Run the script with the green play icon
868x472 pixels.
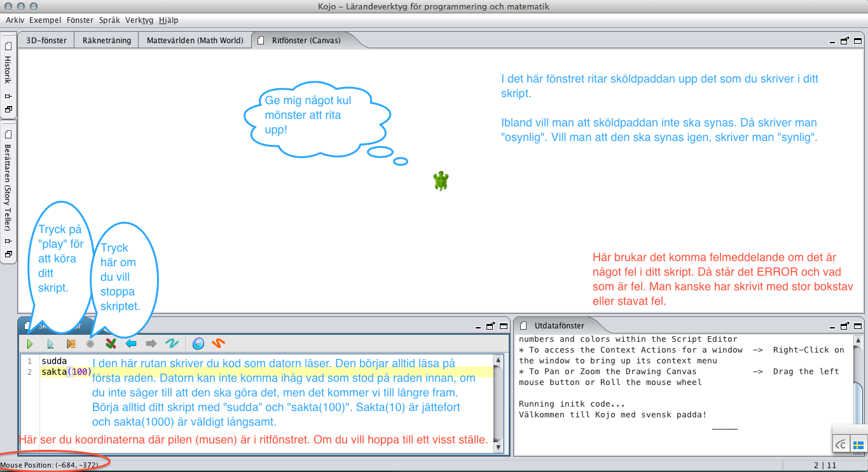click(29, 344)
